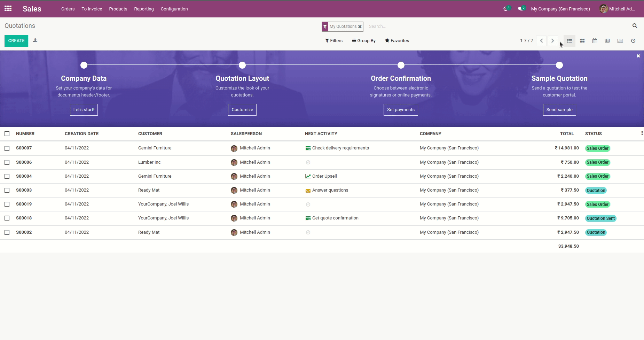Open optional columns menu
644x340 pixels.
pos(642,133)
